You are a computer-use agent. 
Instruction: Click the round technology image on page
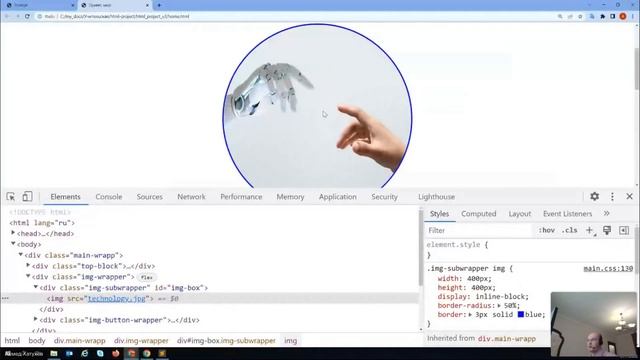317,107
